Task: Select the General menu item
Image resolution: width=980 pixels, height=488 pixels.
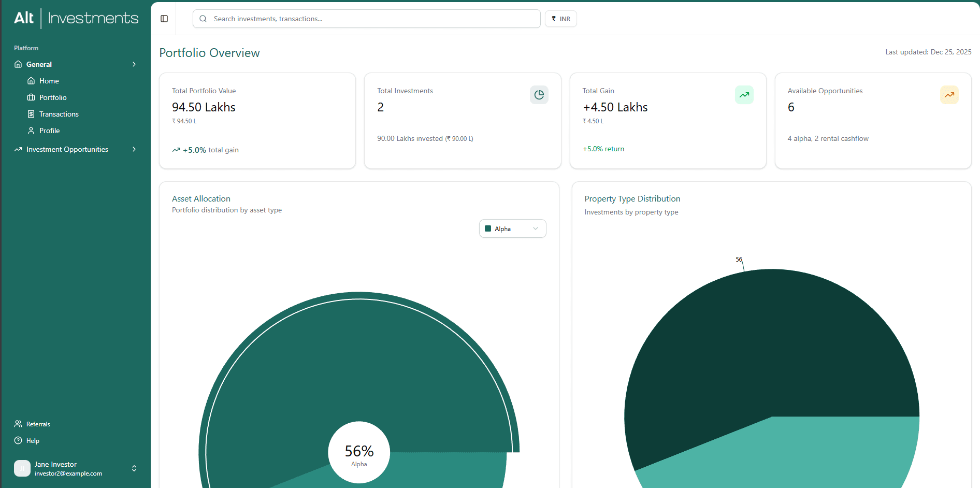Action: [39, 64]
